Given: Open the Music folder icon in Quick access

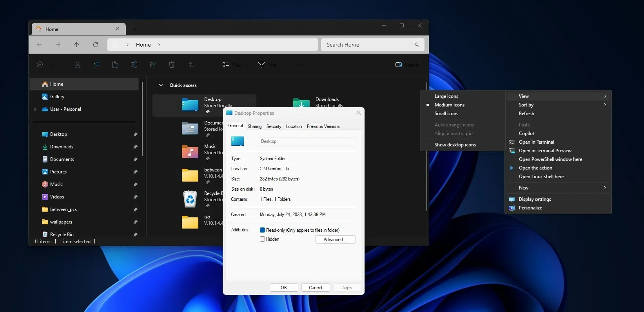Looking at the screenshot, I should tap(190, 152).
